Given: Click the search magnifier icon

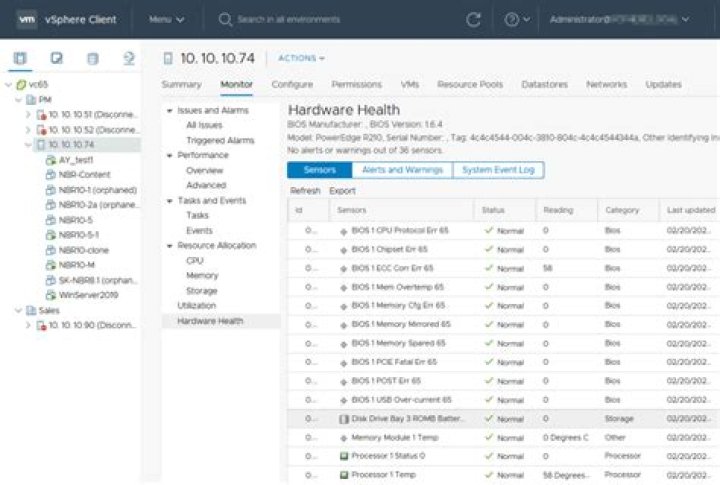Looking at the screenshot, I should coord(225,19).
